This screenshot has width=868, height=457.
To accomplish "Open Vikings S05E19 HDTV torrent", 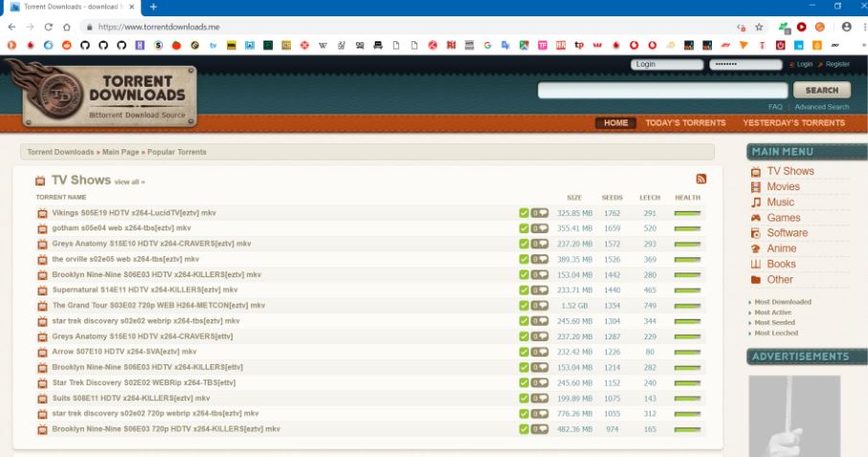I will [133, 213].
